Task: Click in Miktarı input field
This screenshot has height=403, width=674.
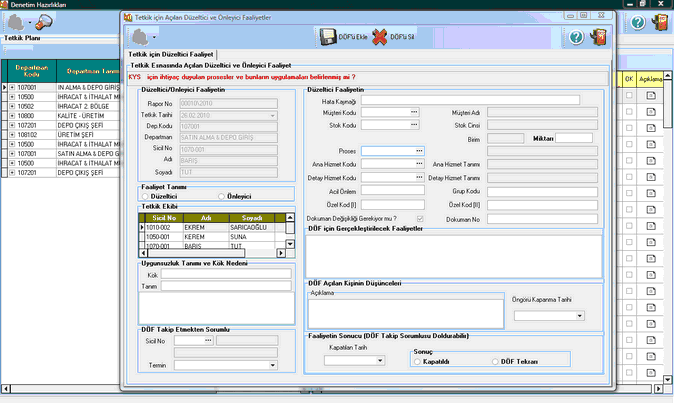Action: 574,138
